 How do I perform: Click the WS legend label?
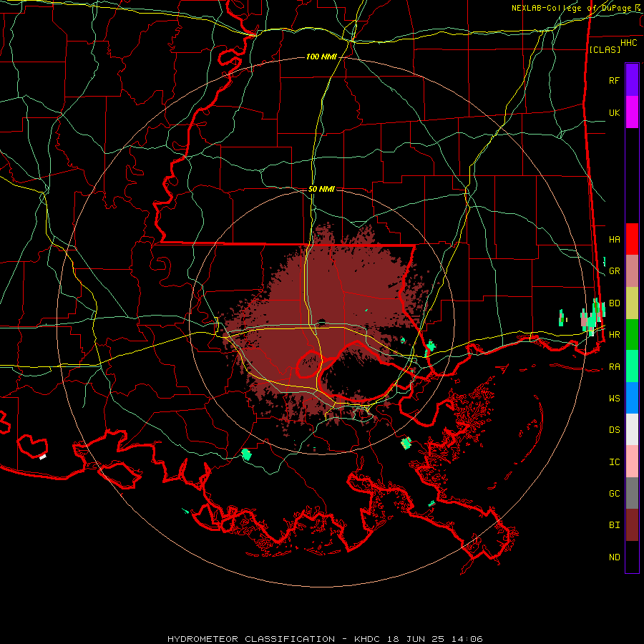(x=614, y=399)
